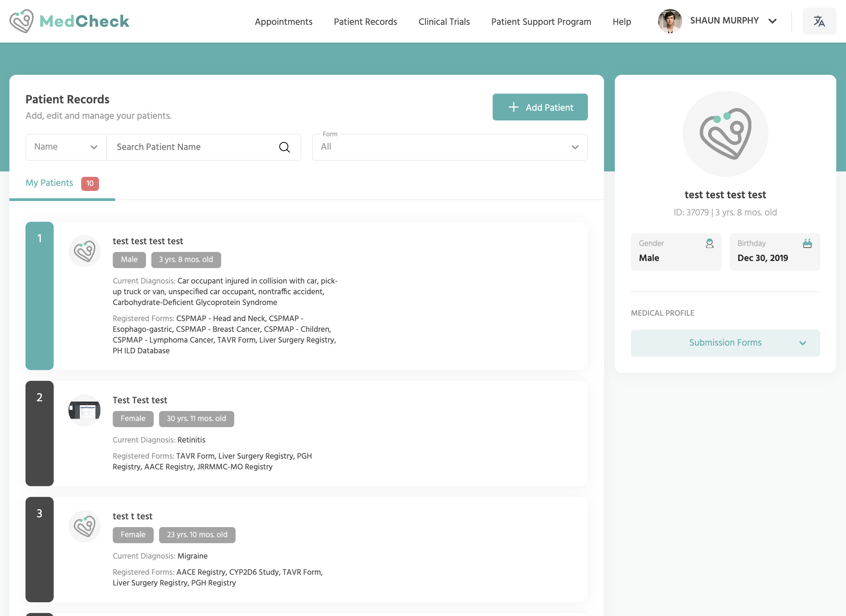Click the Test Test test thumbnail image
Viewport: 846px width, 616px height.
point(85,410)
